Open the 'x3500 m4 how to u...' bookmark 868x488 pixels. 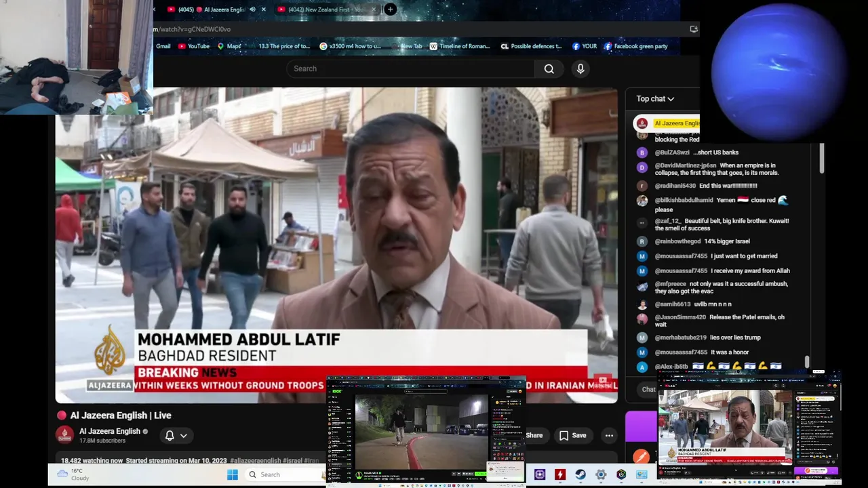350,46
